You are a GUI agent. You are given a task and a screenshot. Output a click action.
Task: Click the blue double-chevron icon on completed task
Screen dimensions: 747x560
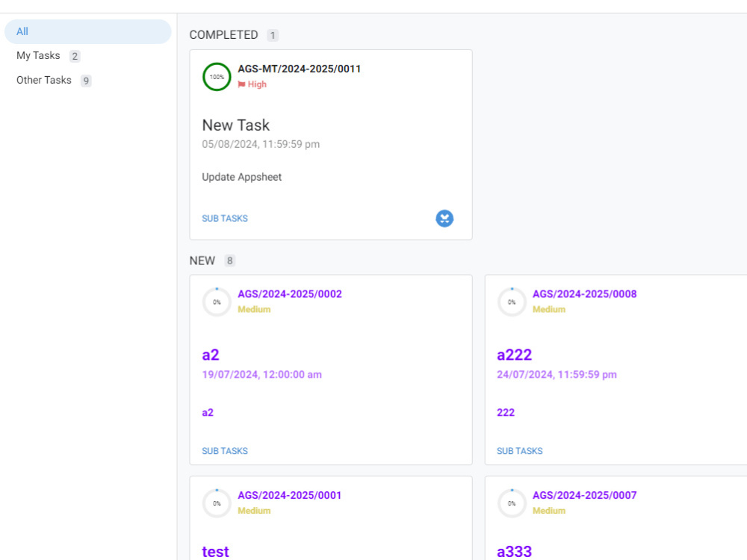[444, 218]
